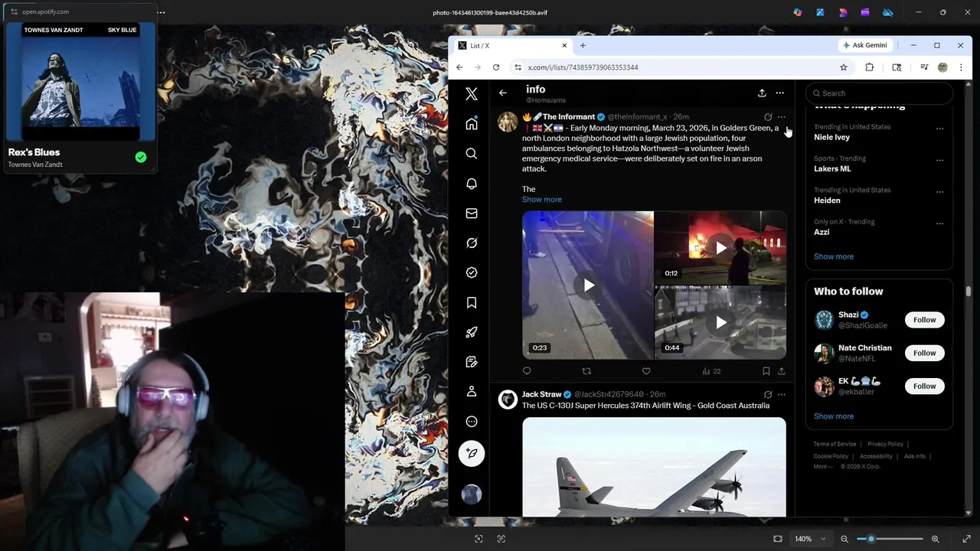
Task: Open Grok explain icon on Informant post
Action: click(768, 117)
